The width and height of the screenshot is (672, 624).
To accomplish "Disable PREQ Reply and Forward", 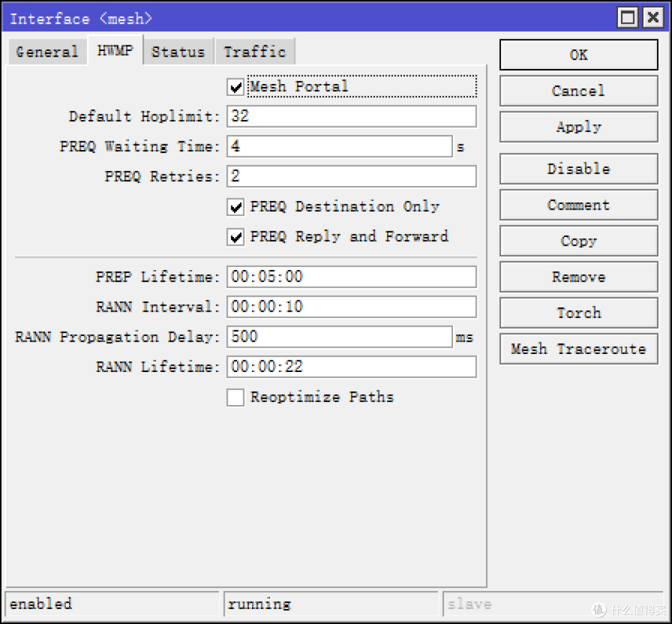I will point(235,237).
